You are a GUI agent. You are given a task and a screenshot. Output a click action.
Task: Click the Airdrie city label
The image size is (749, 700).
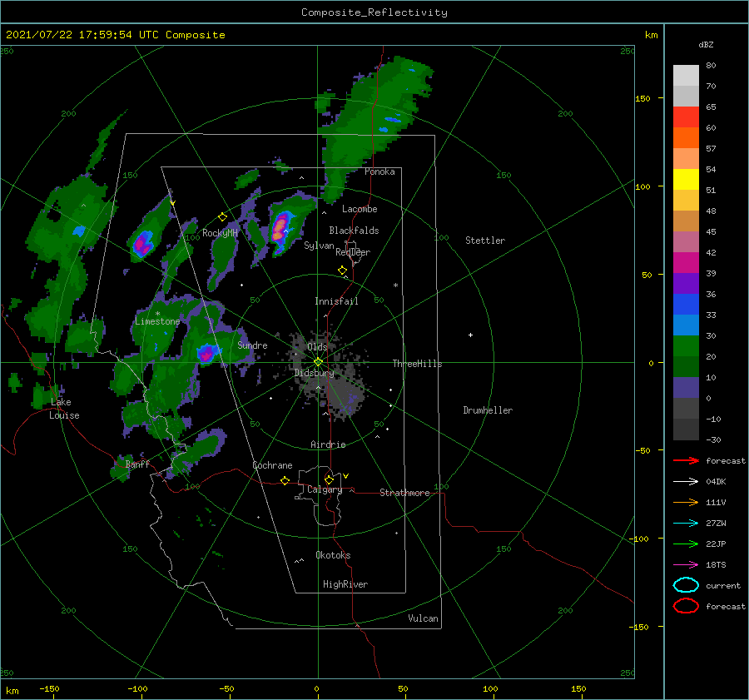click(x=328, y=444)
